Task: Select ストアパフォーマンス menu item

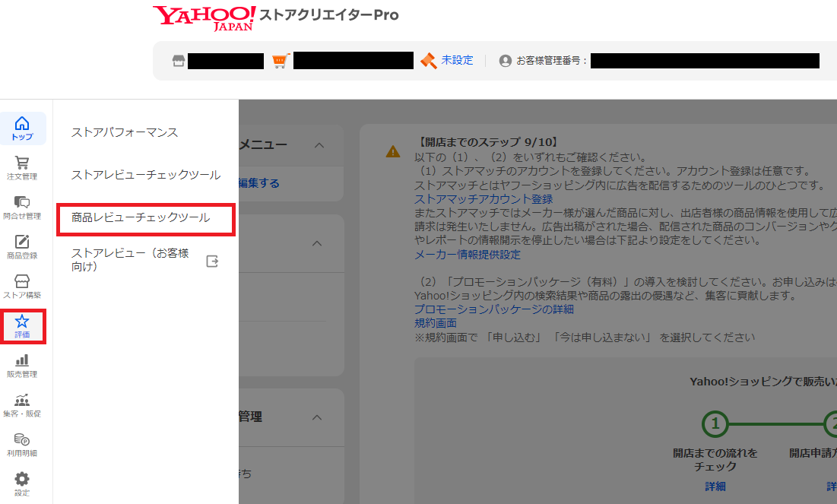Action: point(125,132)
